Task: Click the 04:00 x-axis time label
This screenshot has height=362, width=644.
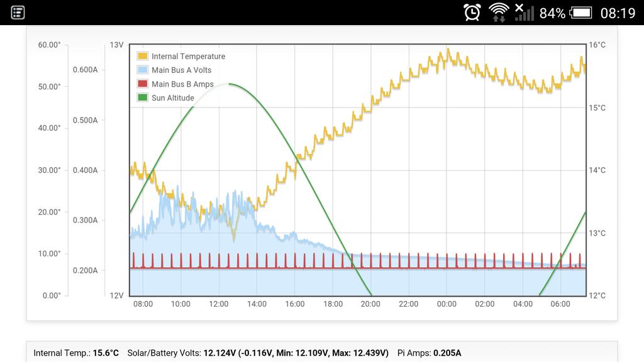Action: (x=523, y=304)
